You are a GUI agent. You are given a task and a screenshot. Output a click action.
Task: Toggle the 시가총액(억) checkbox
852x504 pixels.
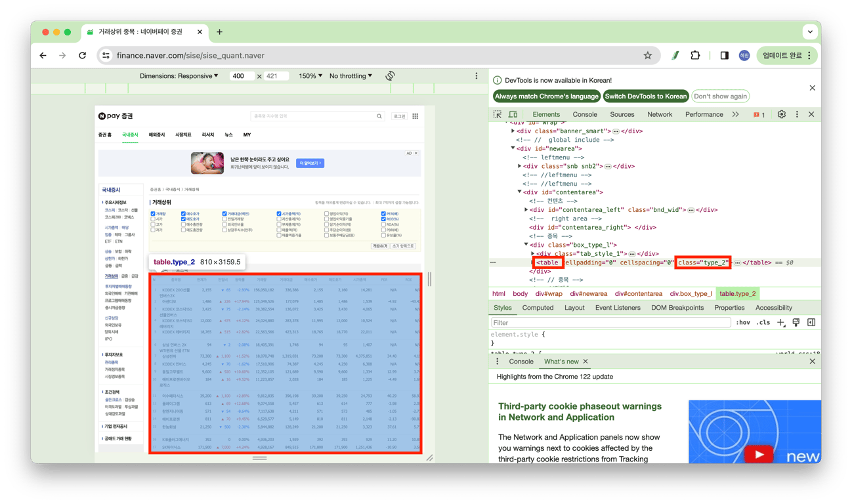279,214
